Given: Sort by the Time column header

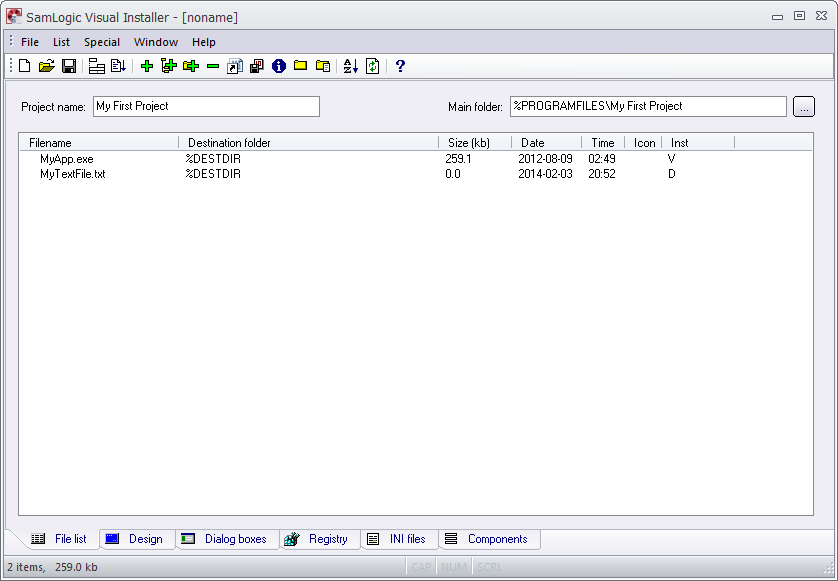Looking at the screenshot, I should click(x=603, y=143).
